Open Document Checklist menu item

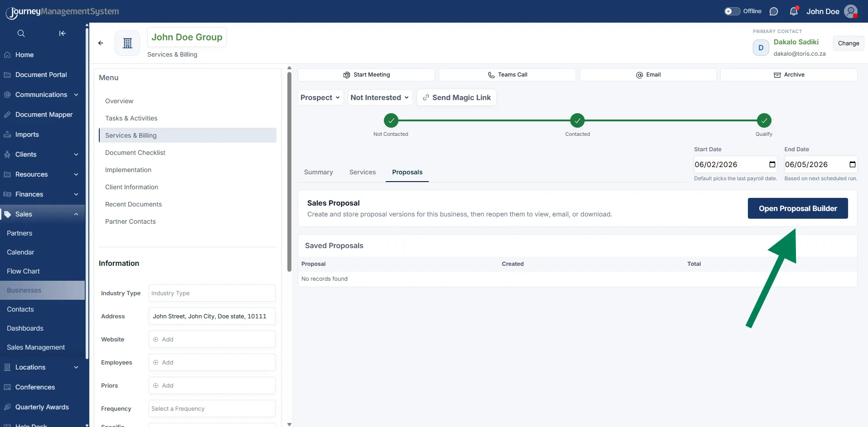tap(187, 153)
